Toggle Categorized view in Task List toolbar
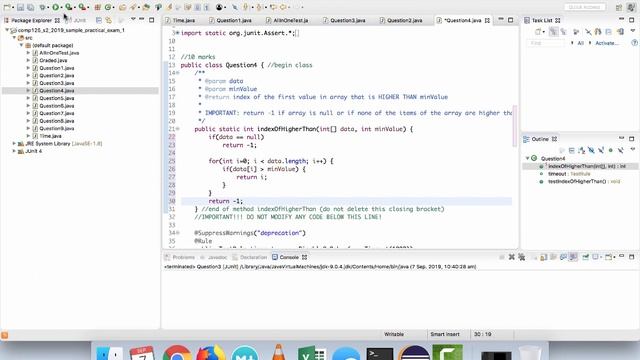This screenshot has height=360, width=640. tap(553, 31)
